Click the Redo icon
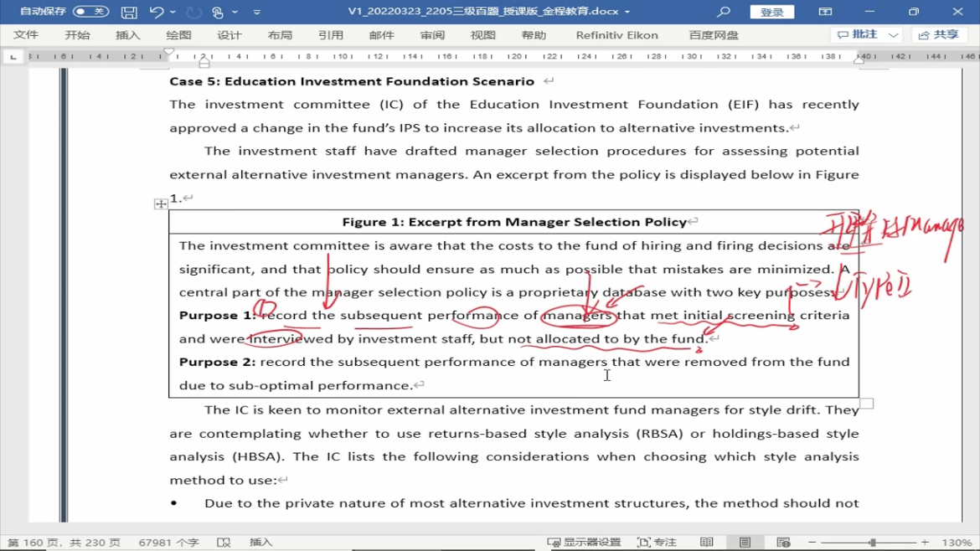This screenshot has height=551, width=980. (193, 12)
